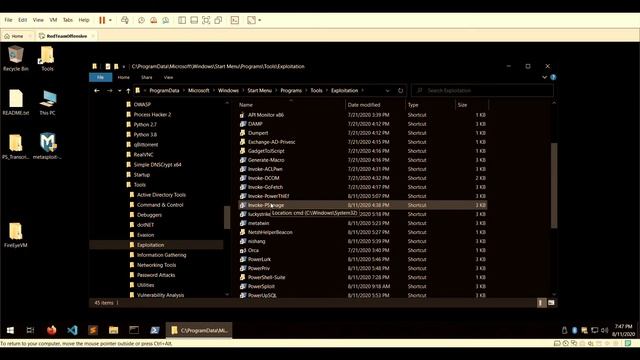Open VMware VM menu
This screenshot has width=640, height=360.
coord(53,20)
